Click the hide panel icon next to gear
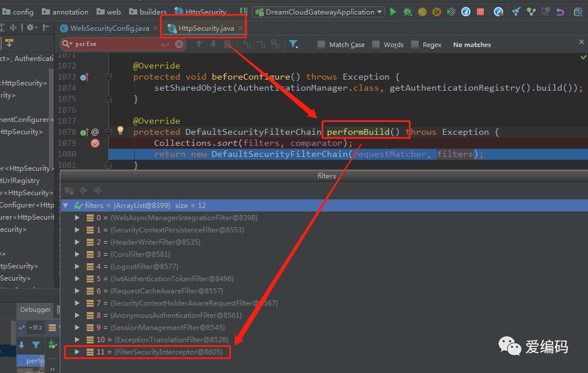This screenshot has width=588, height=373. [46, 27]
